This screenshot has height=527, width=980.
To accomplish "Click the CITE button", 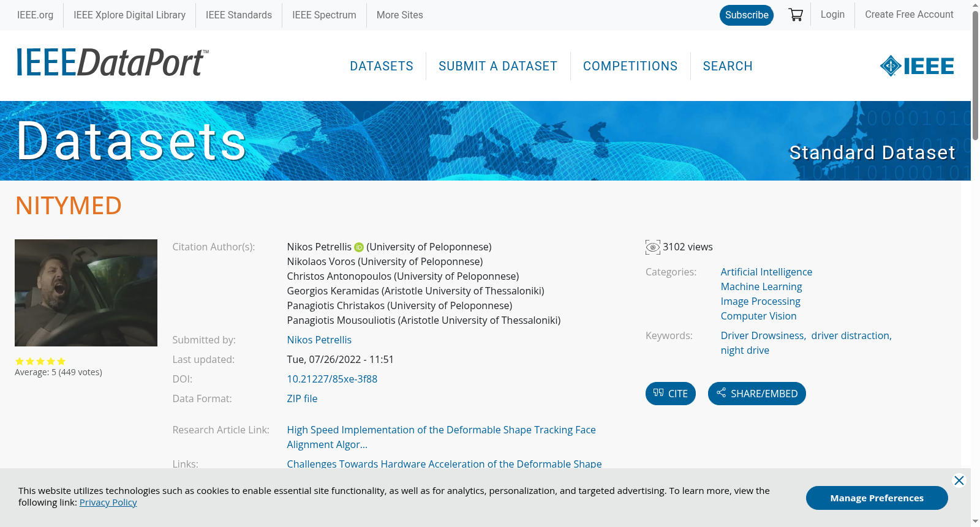I will coord(671,394).
